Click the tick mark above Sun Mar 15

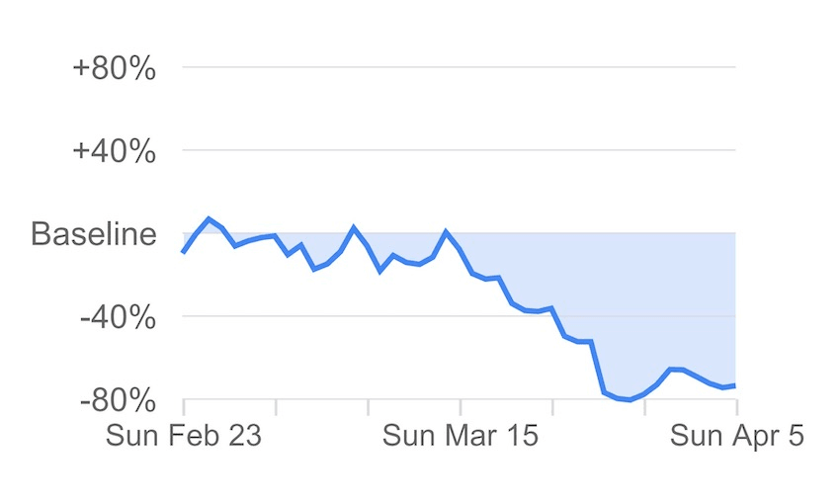click(461, 406)
